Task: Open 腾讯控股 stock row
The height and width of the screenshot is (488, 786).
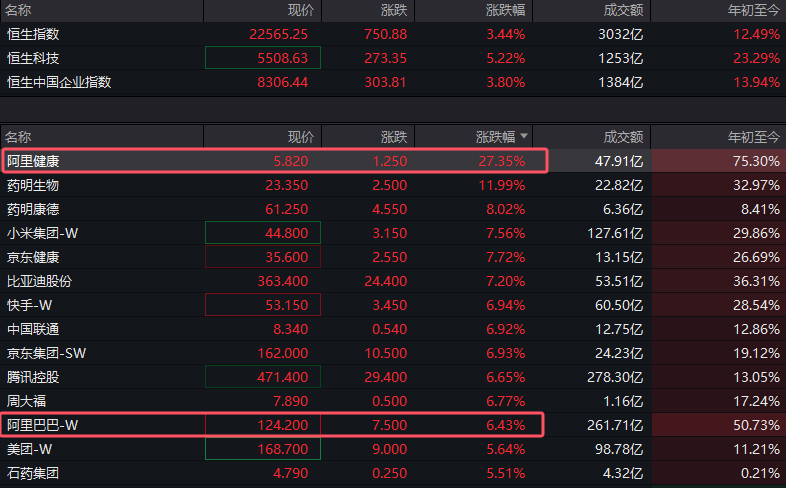Action: pos(393,377)
